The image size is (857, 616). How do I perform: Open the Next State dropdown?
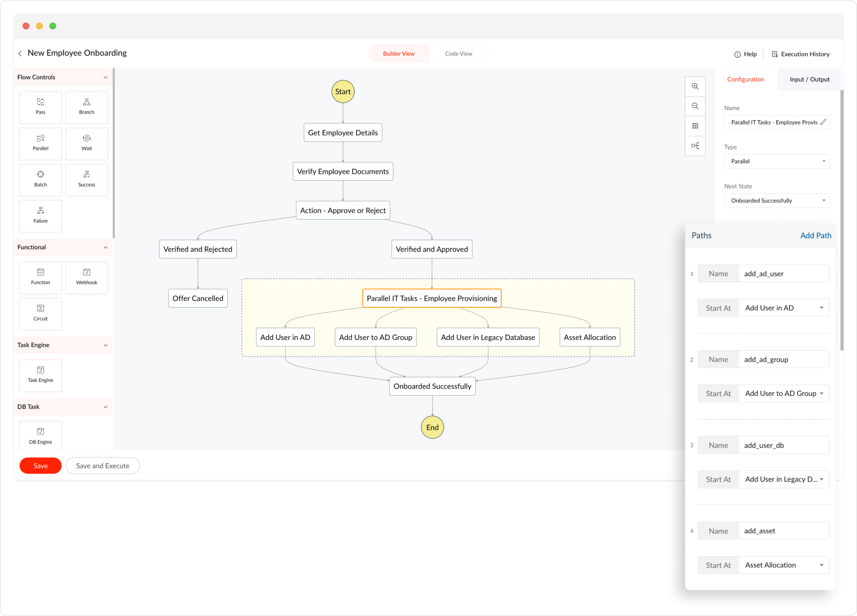tap(776, 201)
